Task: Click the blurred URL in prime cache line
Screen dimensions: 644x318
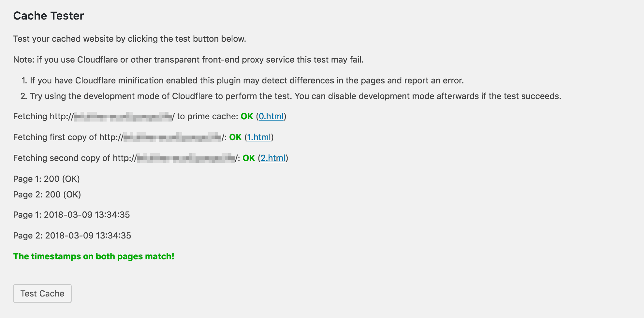Action: click(123, 116)
